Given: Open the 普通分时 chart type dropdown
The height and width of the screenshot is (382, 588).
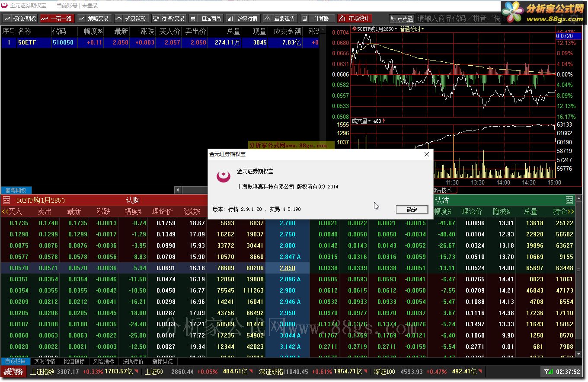Looking at the screenshot, I should (412, 29).
